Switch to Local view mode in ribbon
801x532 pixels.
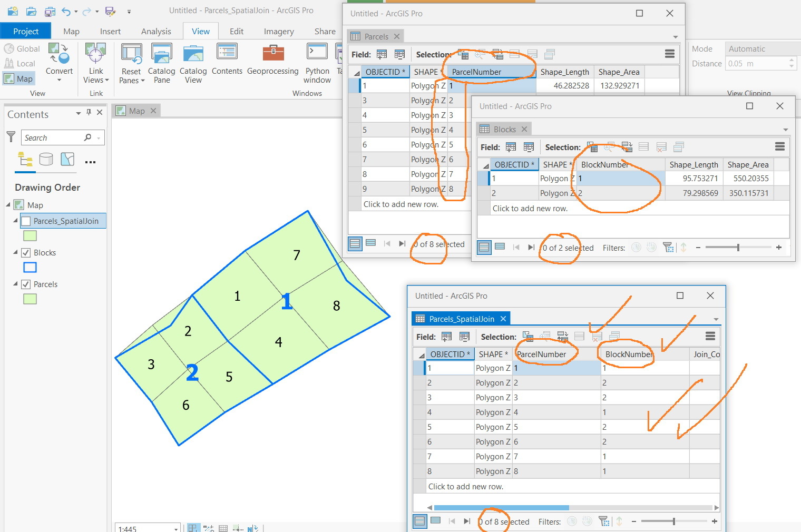click(x=20, y=63)
